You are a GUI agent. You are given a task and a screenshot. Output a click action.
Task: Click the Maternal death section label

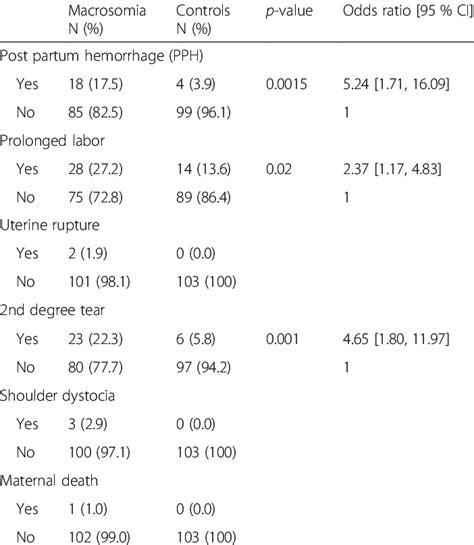(49, 481)
